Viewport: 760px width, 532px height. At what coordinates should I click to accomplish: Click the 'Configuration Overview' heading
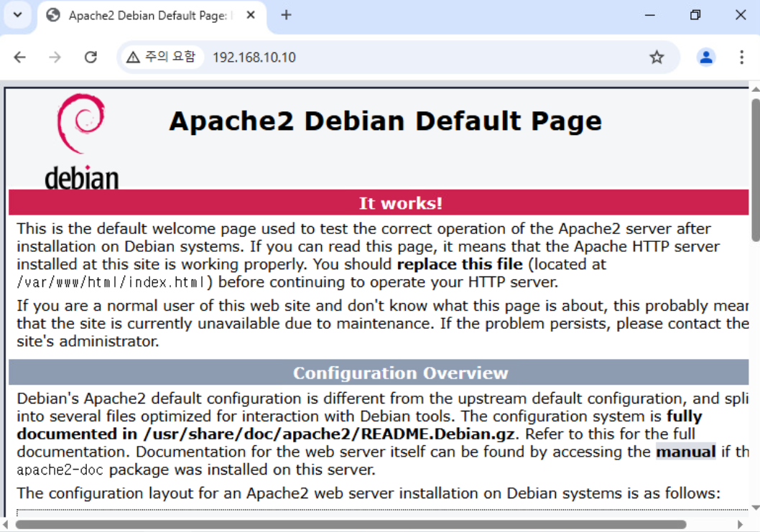[x=400, y=373]
